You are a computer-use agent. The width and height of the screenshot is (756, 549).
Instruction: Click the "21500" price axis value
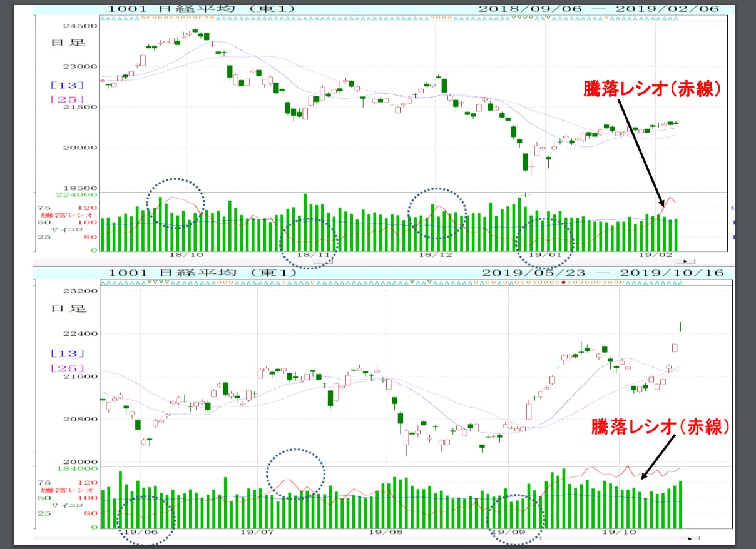pyautogui.click(x=81, y=107)
